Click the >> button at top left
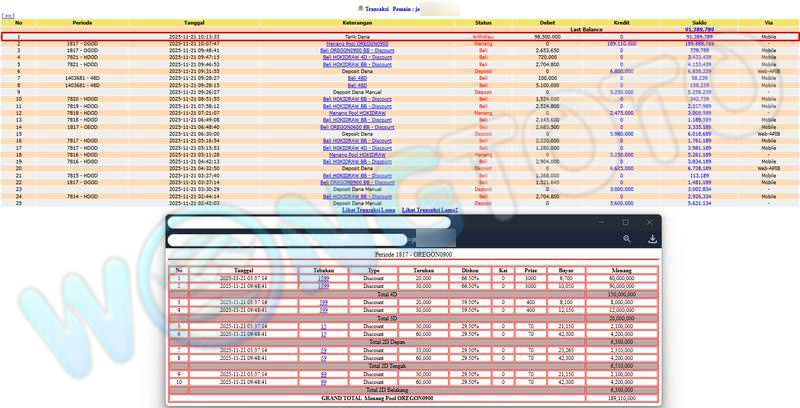This screenshot has height=408, width=800. (x=8, y=16)
